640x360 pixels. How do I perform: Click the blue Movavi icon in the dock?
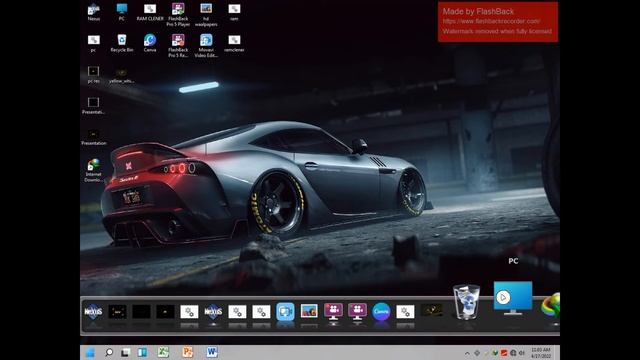285,312
